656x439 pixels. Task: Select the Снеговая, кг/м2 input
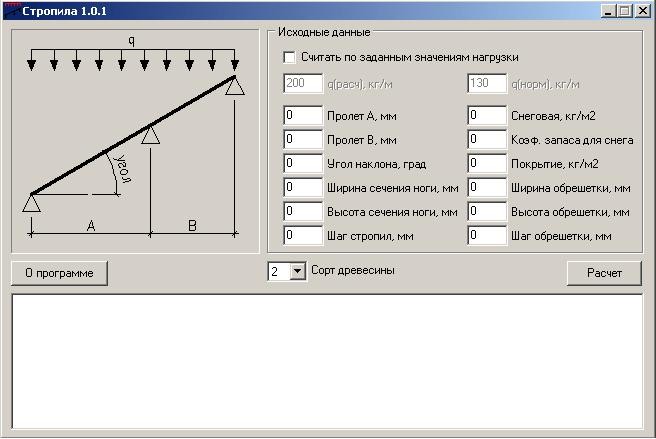point(487,115)
